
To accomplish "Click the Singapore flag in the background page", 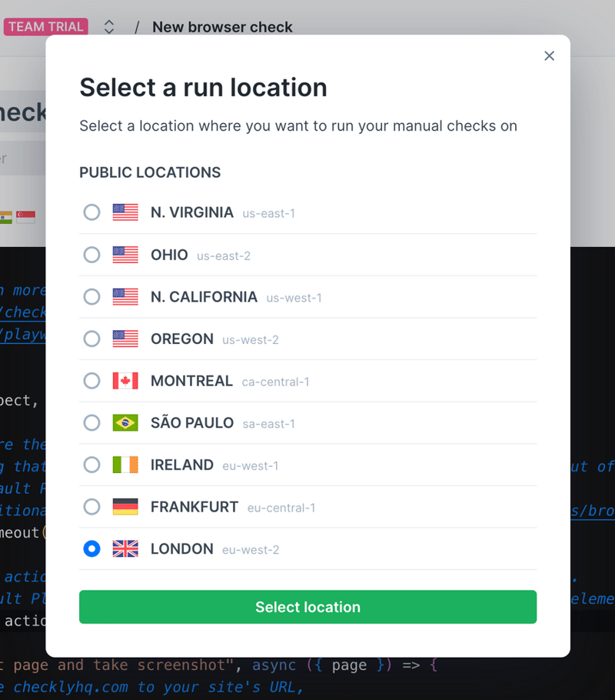I will tap(26, 216).
